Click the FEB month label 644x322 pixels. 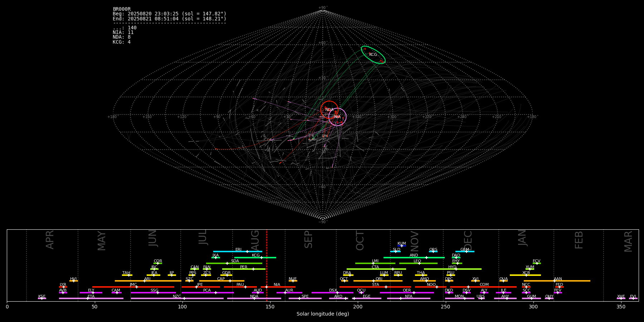tap(579, 240)
